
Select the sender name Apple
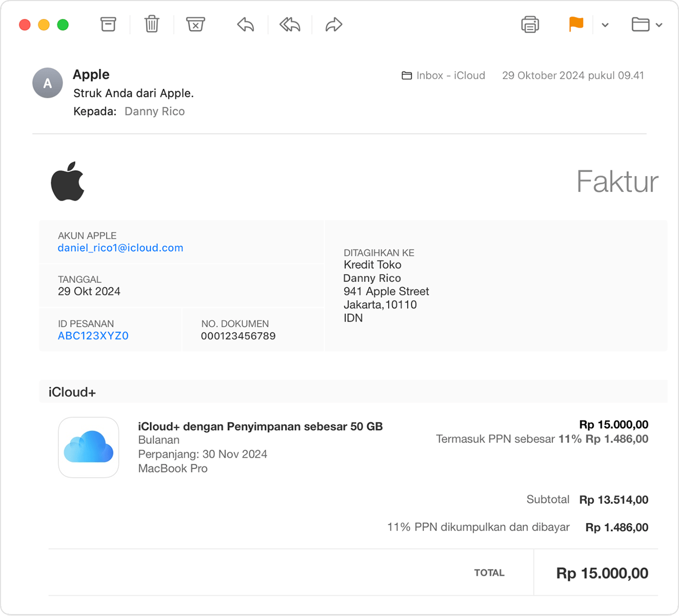pos(91,74)
